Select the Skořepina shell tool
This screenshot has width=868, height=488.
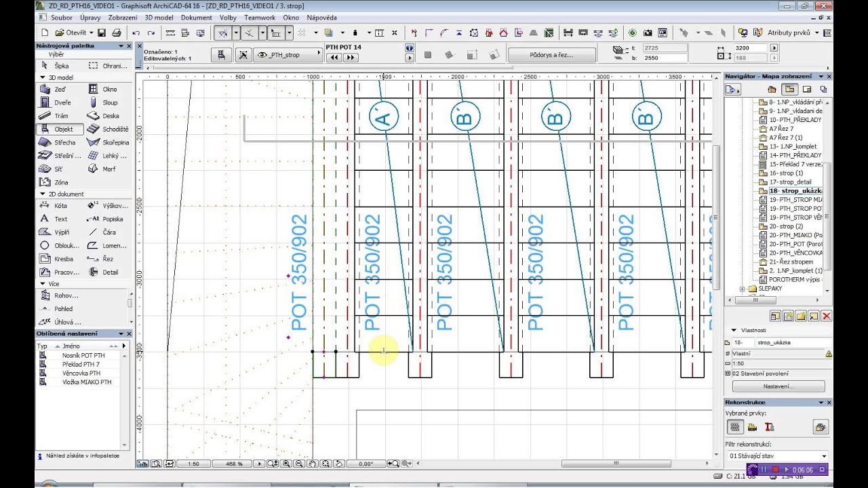(108, 142)
